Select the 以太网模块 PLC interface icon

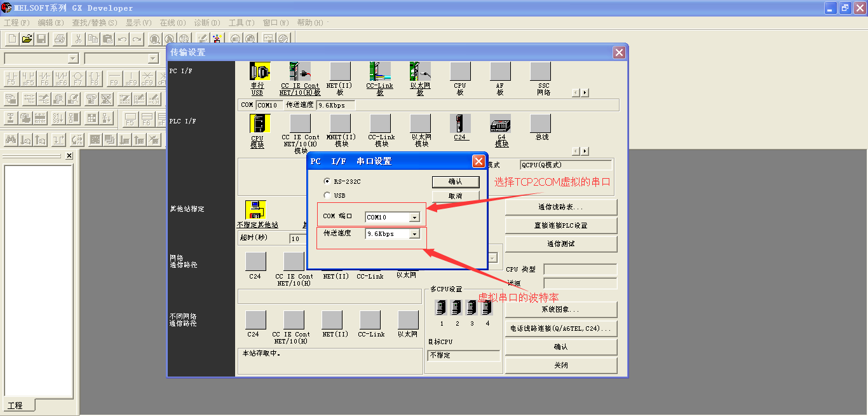click(x=420, y=124)
